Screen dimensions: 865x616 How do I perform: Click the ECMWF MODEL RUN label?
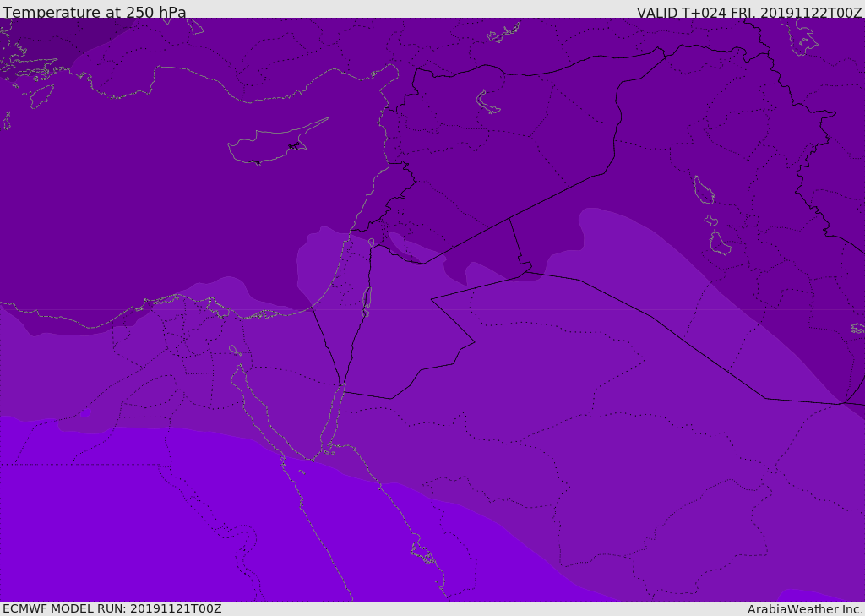pos(112,608)
